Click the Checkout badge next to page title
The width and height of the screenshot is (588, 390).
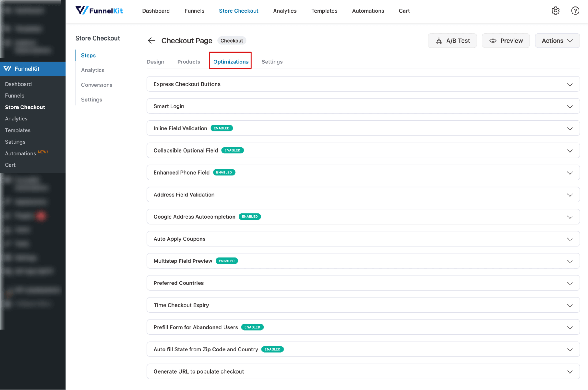pos(232,41)
